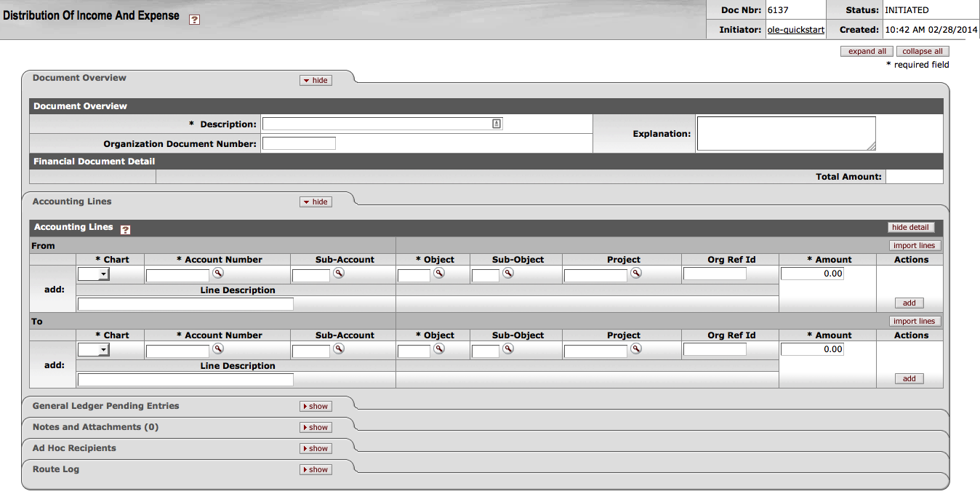
Task: Open Sub-Object lookup in To section
Action: [508, 348]
